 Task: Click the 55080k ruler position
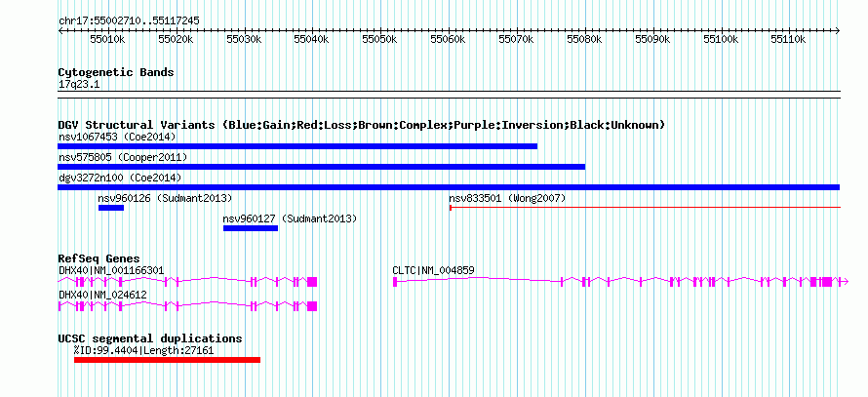(584, 39)
